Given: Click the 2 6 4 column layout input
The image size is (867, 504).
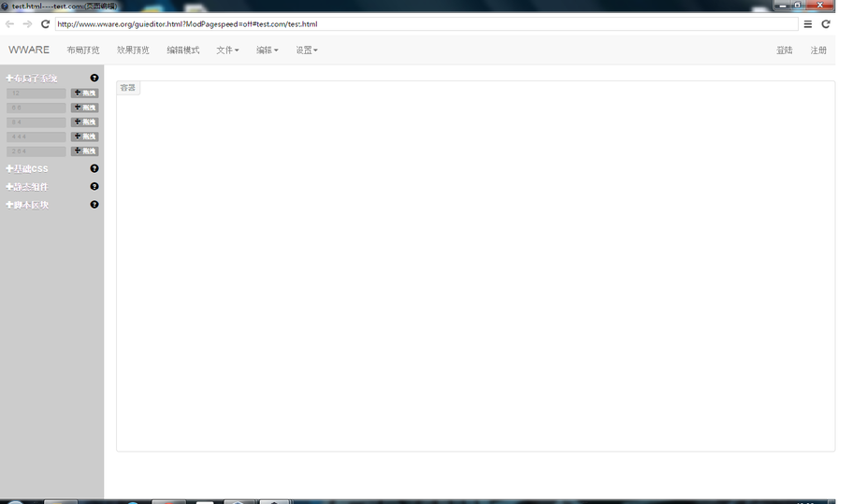Looking at the screenshot, I should point(36,151).
